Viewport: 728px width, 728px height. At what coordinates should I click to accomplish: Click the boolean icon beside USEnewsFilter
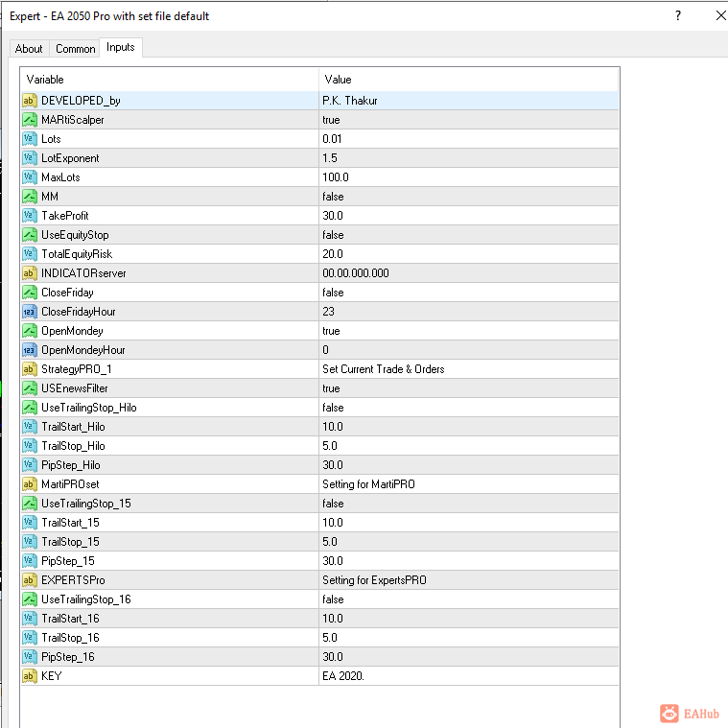(29, 388)
